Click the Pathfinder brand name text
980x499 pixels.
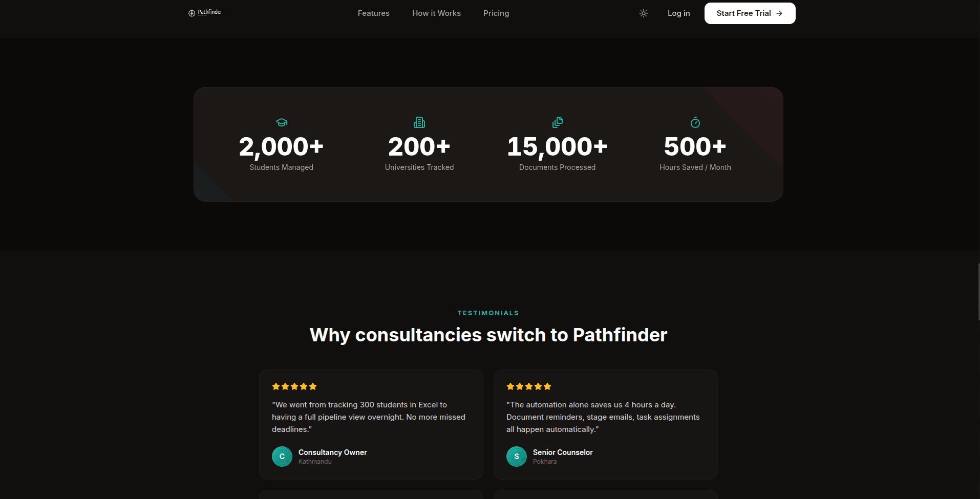tap(210, 12)
